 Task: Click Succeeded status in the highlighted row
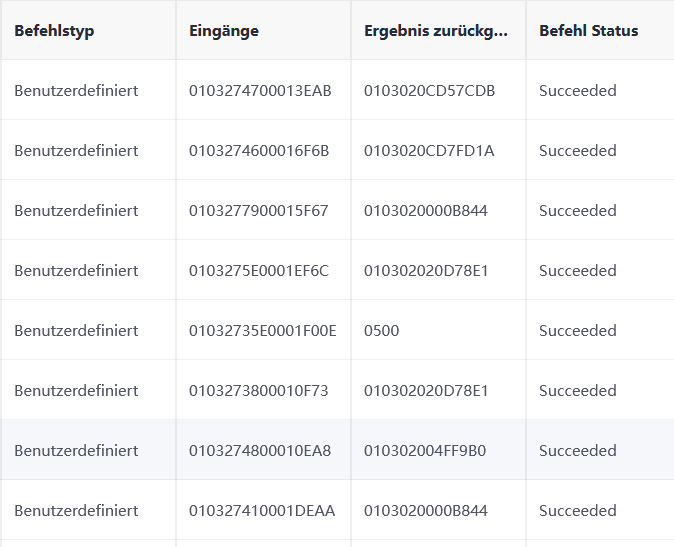(x=578, y=451)
